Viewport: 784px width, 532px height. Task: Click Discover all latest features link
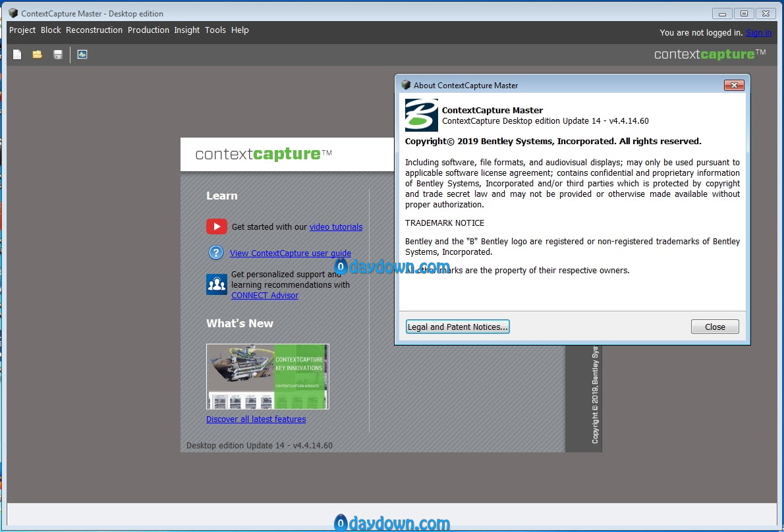click(256, 419)
